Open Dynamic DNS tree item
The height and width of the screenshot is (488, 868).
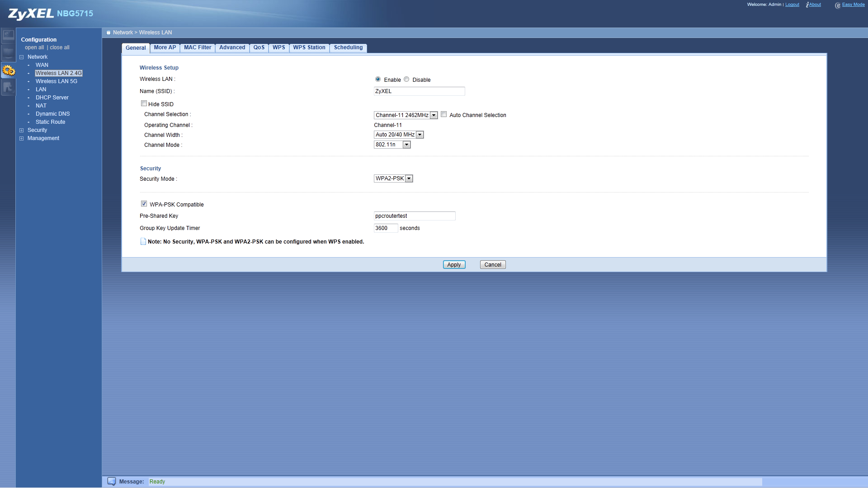click(53, 114)
